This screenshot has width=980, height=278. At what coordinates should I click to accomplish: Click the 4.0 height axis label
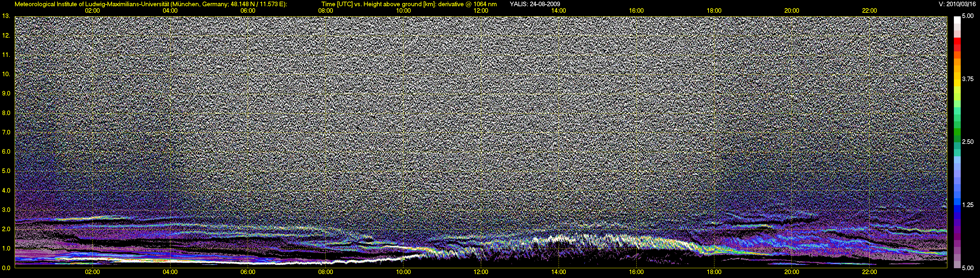point(6,190)
